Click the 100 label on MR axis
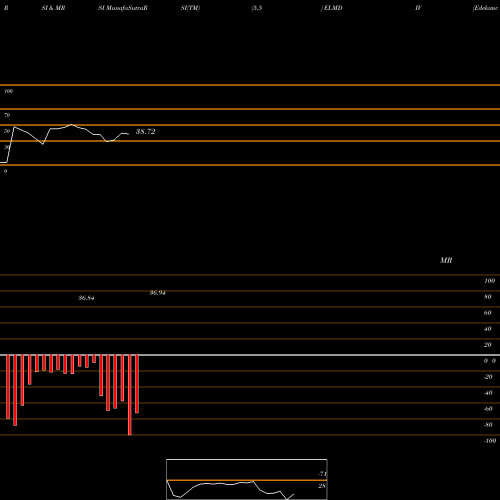 click(489, 281)
